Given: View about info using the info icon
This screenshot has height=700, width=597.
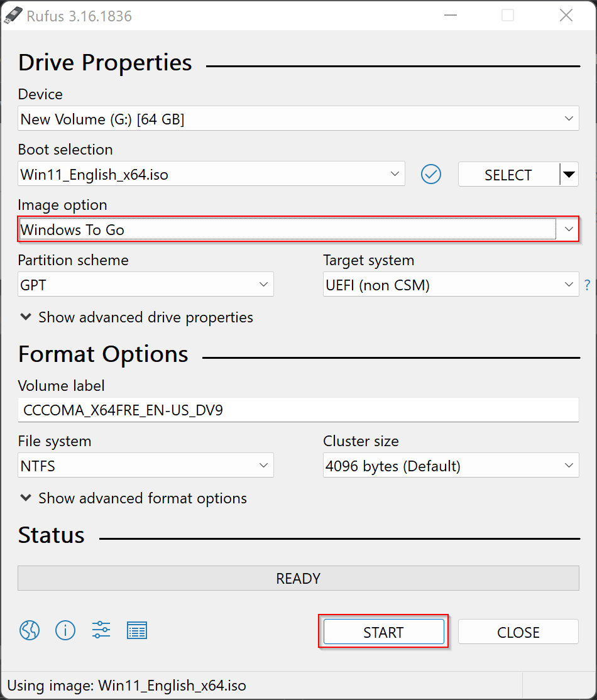Looking at the screenshot, I should pyautogui.click(x=65, y=630).
